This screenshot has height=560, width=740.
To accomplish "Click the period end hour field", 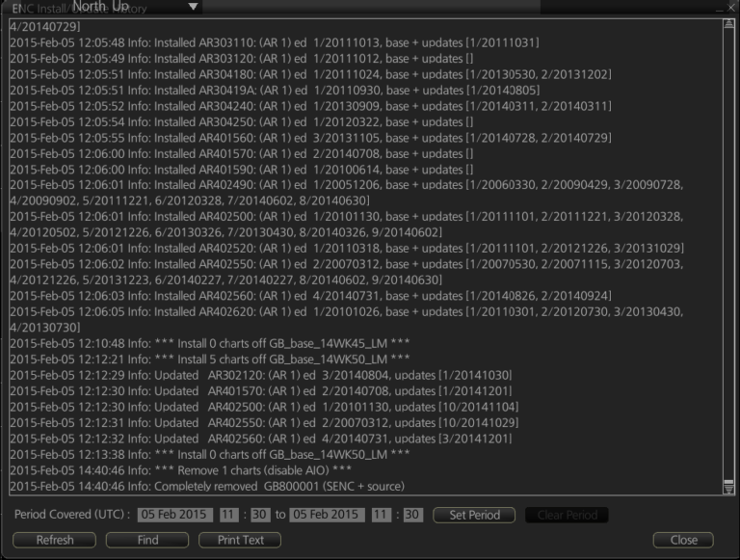I will coord(382,515).
